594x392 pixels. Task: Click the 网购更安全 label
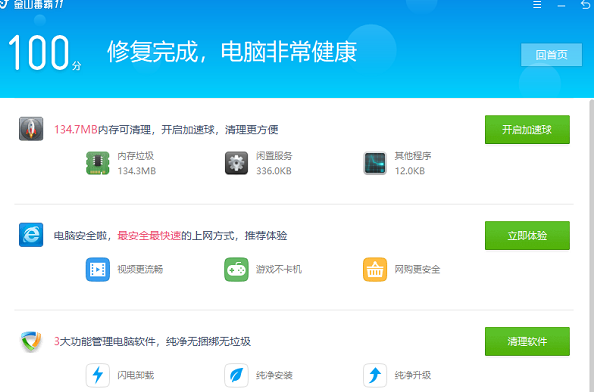[x=417, y=269]
